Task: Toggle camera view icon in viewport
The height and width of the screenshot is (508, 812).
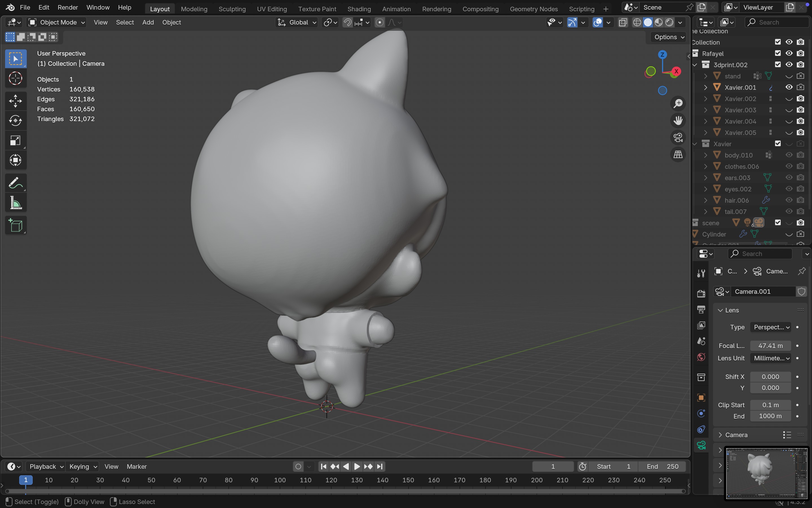Action: pos(678,137)
